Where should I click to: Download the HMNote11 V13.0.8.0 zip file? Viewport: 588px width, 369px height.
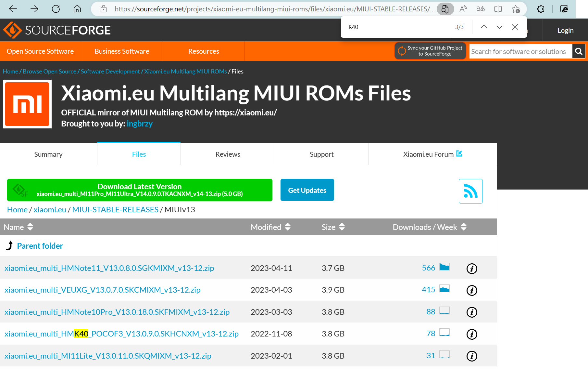click(109, 268)
